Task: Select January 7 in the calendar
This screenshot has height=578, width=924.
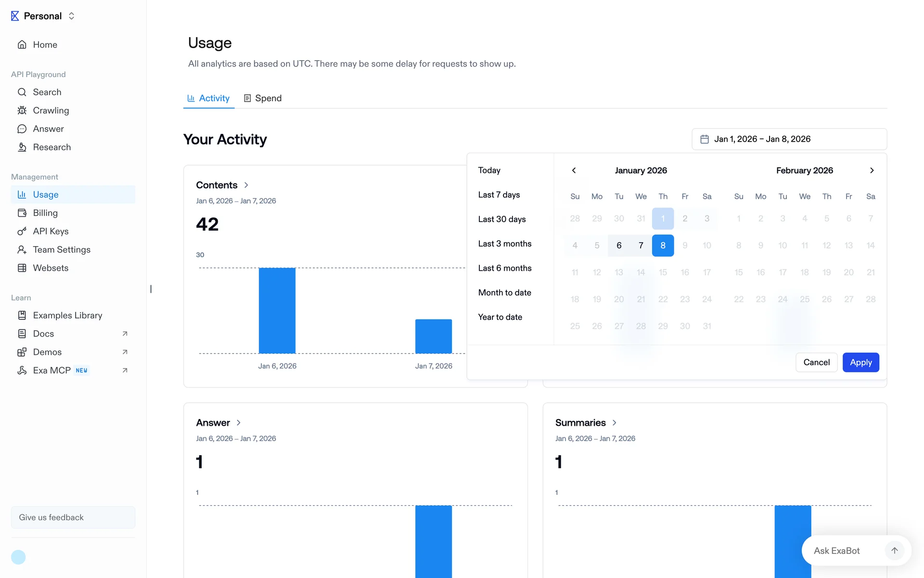Action: point(641,245)
